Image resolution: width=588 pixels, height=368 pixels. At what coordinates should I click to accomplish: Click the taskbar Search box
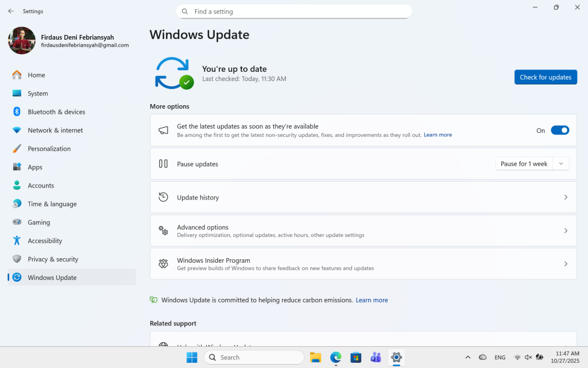[x=254, y=358]
